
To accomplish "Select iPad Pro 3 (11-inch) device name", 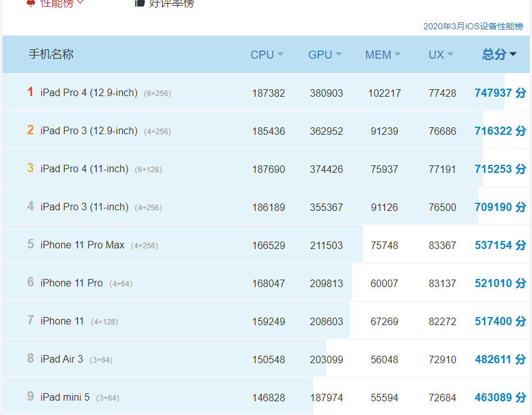I will click(x=84, y=207).
